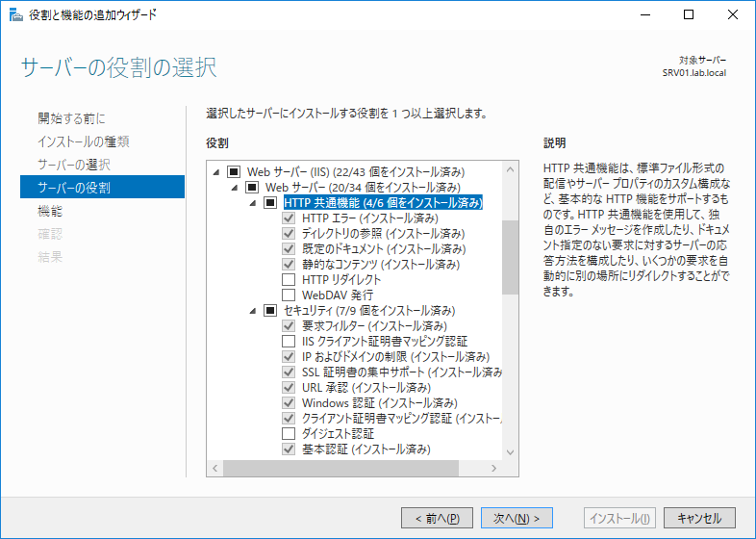Toggle the Web サーバー (IIS) checkbox
The width and height of the screenshot is (756, 539).
point(234,171)
